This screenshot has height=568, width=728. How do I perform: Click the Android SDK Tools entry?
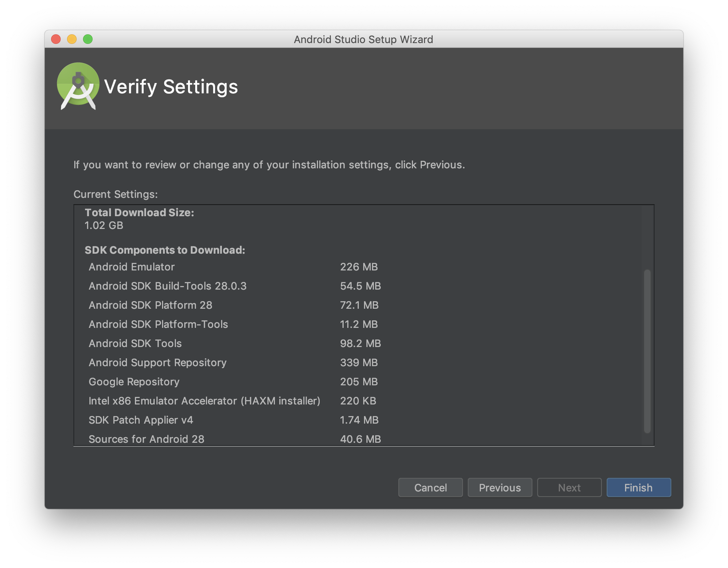[x=135, y=343]
